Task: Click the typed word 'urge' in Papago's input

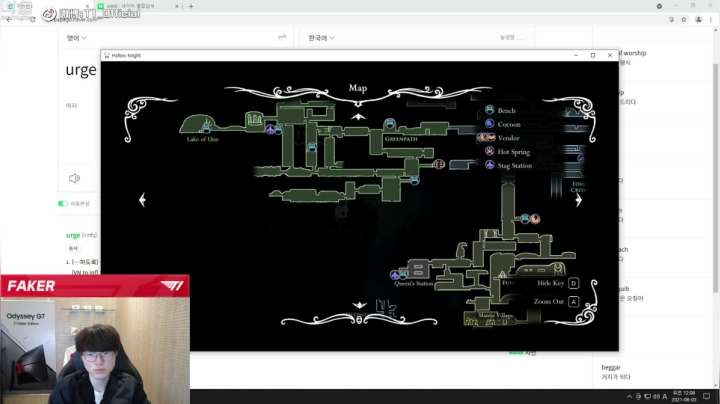Action: point(81,70)
